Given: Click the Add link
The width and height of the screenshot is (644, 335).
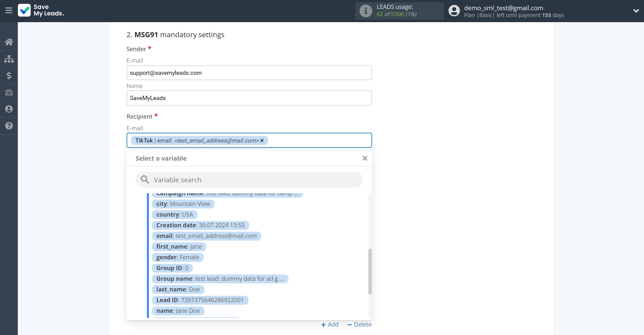Looking at the screenshot, I should click(x=330, y=325).
